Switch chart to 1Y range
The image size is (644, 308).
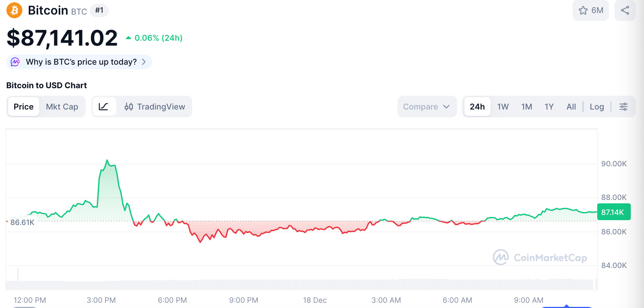[549, 107]
